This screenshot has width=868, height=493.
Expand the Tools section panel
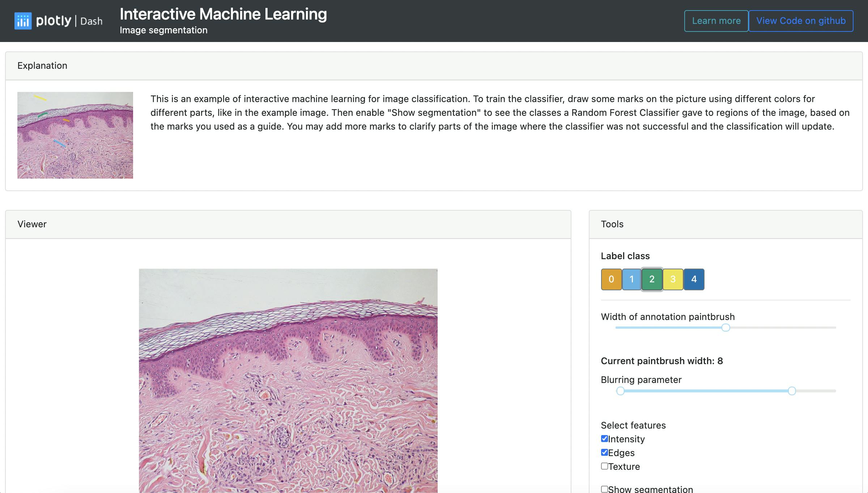(612, 224)
